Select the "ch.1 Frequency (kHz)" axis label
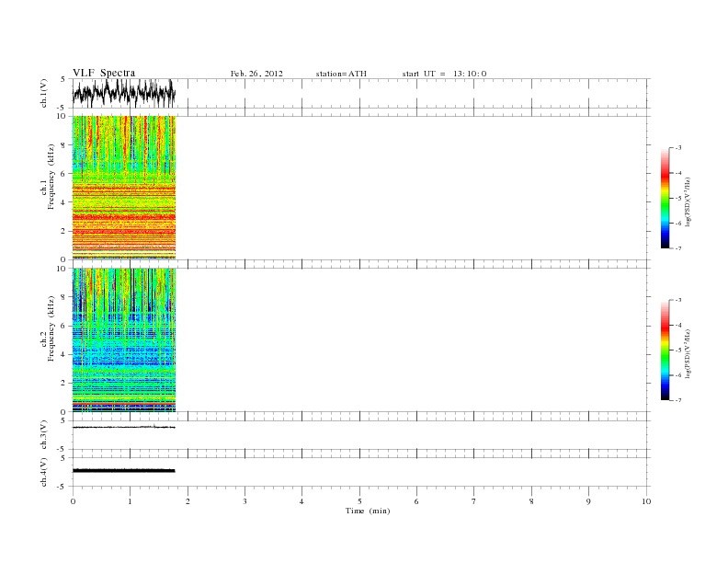Screen dimensions: 728x563 tap(47, 177)
